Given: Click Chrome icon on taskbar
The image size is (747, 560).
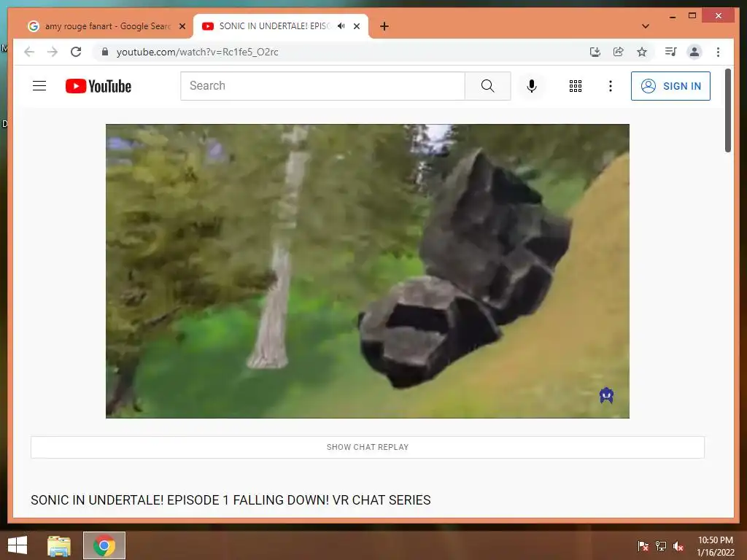Looking at the screenshot, I should [x=104, y=545].
